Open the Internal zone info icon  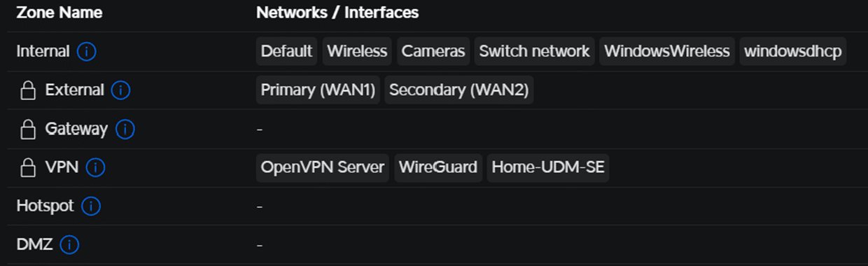click(x=87, y=52)
